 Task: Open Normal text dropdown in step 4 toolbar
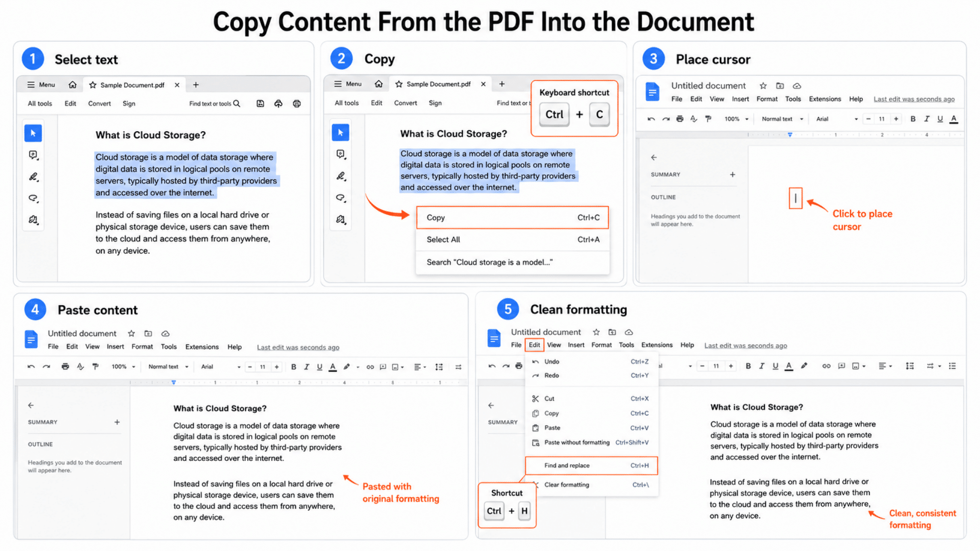[x=168, y=367]
